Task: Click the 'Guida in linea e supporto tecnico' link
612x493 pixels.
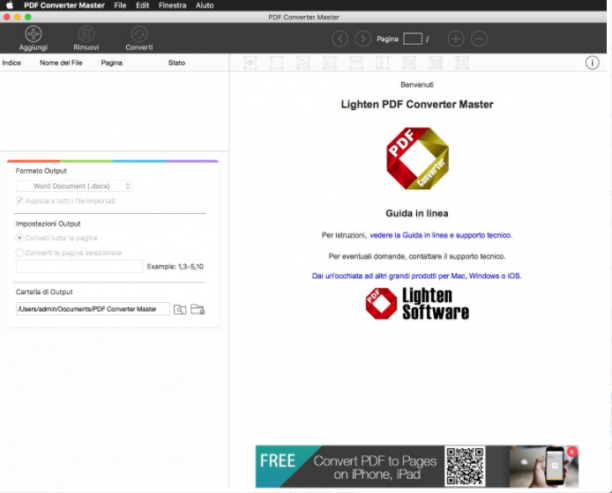Action: click(441, 235)
